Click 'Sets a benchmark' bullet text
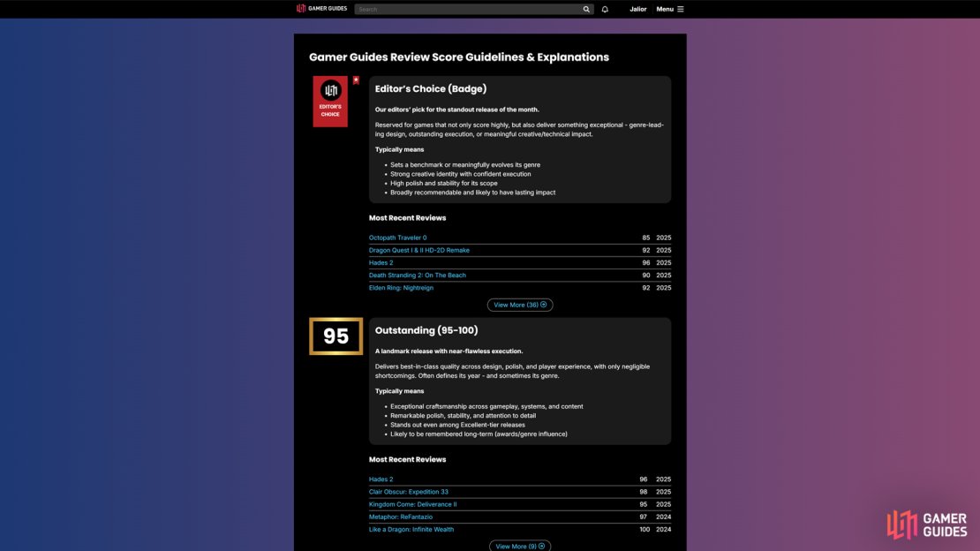Screen dimensions: 980x551 465,165
